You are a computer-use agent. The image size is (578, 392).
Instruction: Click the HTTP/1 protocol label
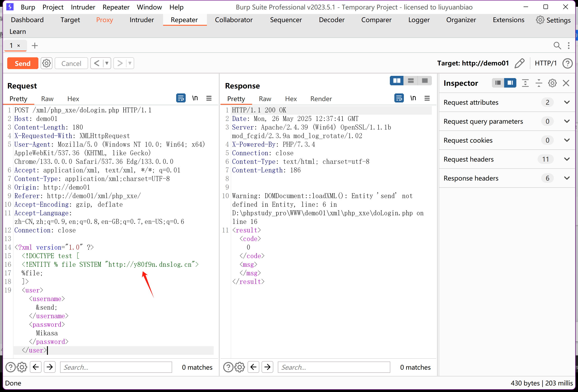point(545,63)
